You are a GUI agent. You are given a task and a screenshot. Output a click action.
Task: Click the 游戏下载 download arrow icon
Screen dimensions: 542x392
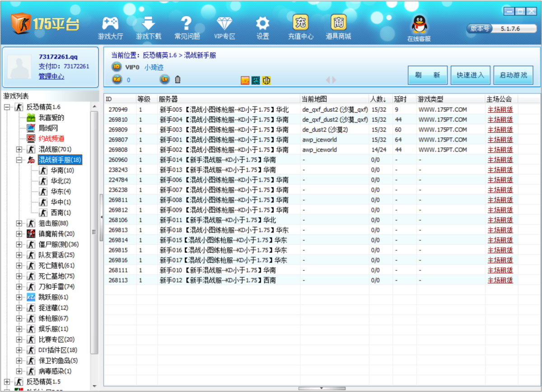pyautogui.click(x=148, y=23)
